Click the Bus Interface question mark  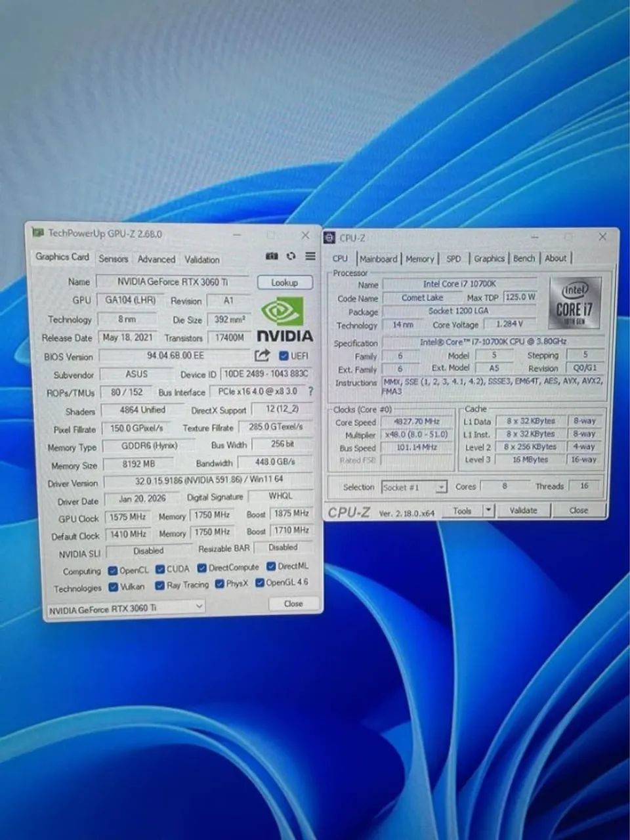[x=310, y=391]
